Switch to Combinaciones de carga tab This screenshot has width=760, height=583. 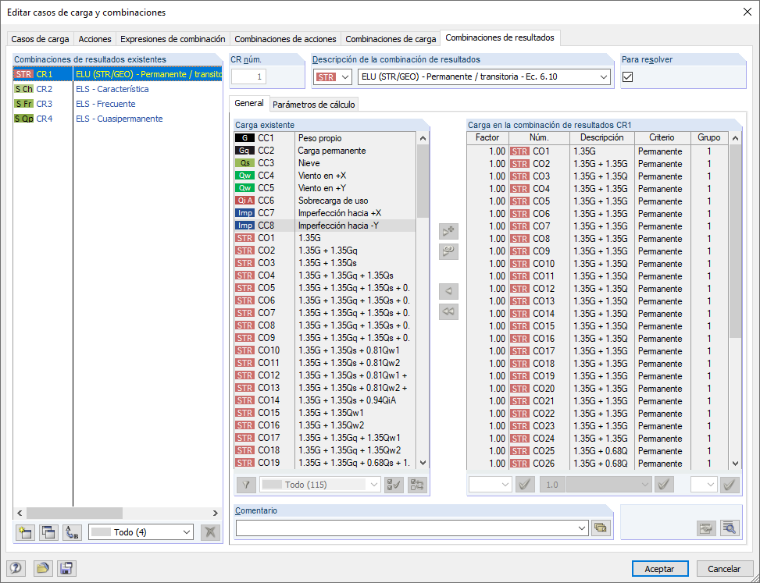pyautogui.click(x=391, y=39)
